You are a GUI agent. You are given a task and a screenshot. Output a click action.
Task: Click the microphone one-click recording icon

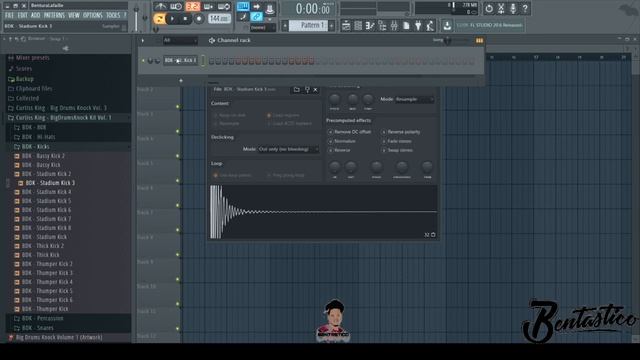[513, 8]
